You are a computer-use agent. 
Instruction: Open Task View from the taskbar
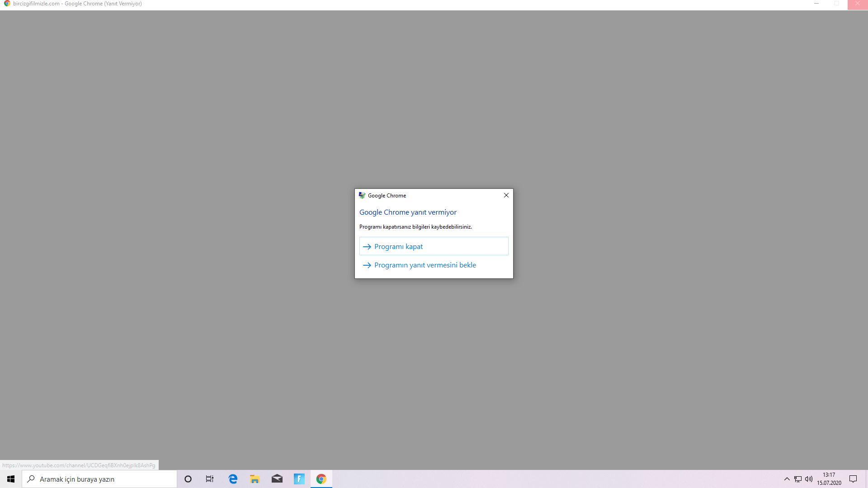pos(210,479)
